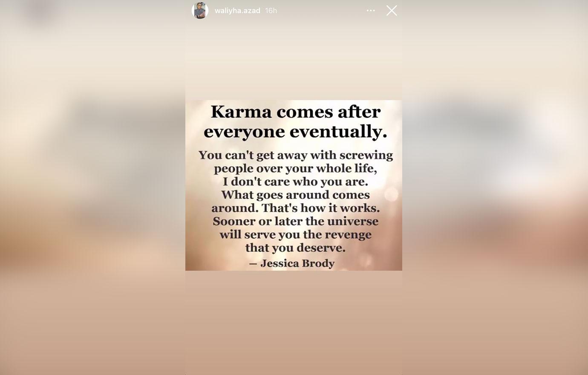Click the Jessica Brody attribution text
588x375 pixels.
292,263
